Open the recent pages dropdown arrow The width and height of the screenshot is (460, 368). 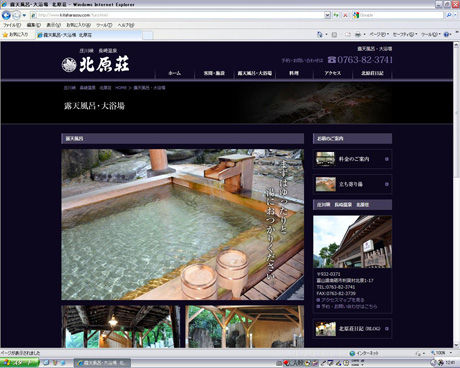[24, 15]
